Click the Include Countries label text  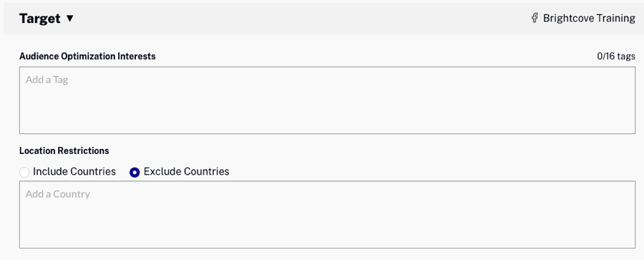click(74, 172)
